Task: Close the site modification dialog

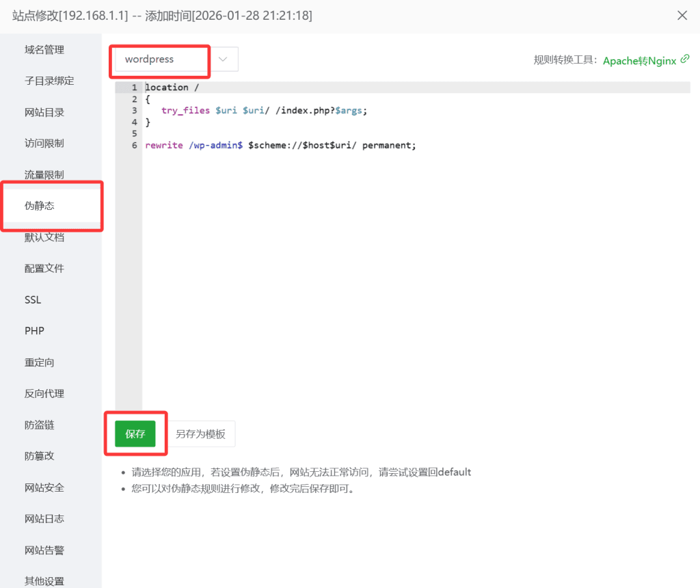Action: 682,15
